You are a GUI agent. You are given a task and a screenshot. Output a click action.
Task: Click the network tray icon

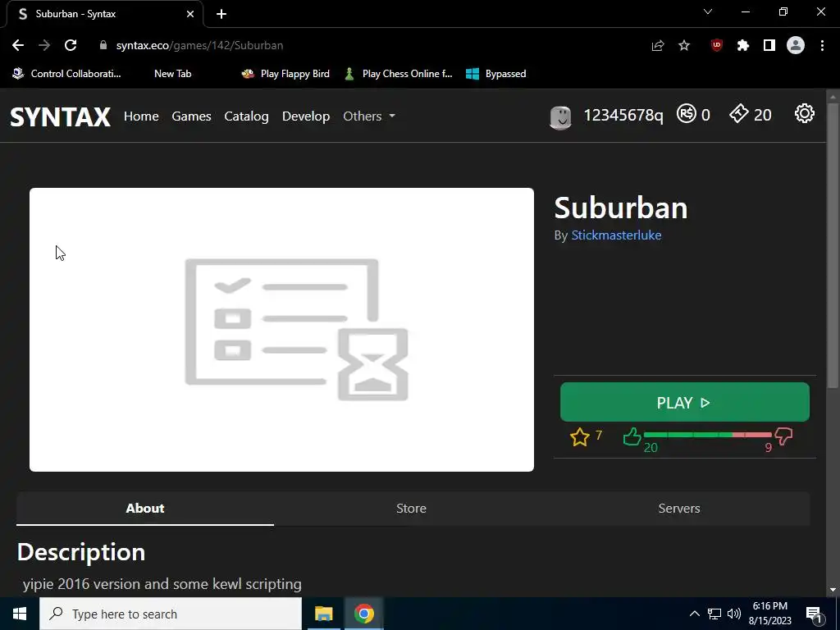point(714,614)
